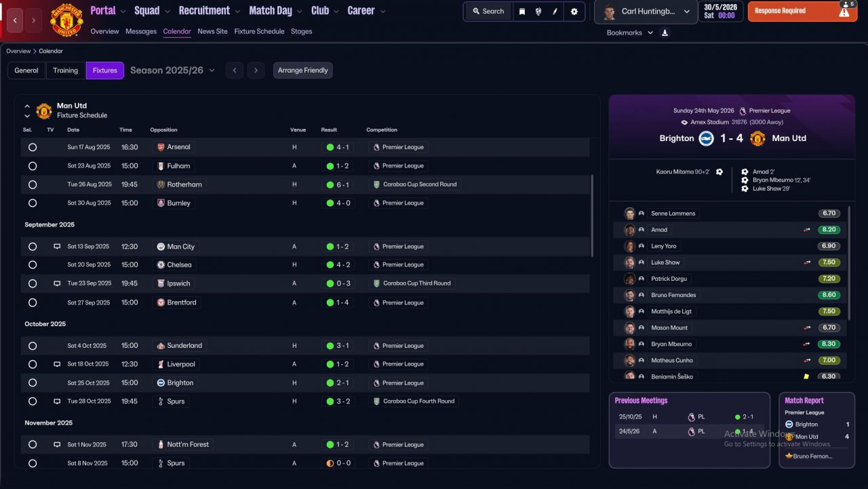Click the goal ball icon next to Kaoru Mitoma

(719, 172)
